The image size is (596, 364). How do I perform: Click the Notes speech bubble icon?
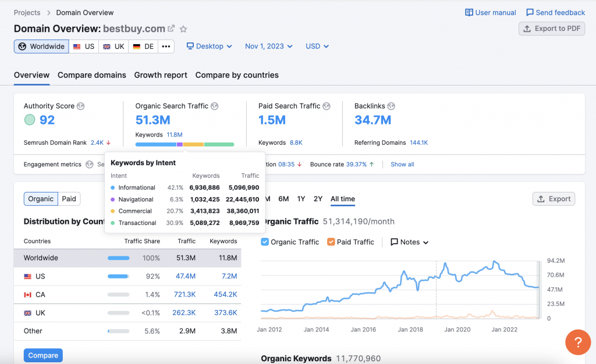[394, 242]
